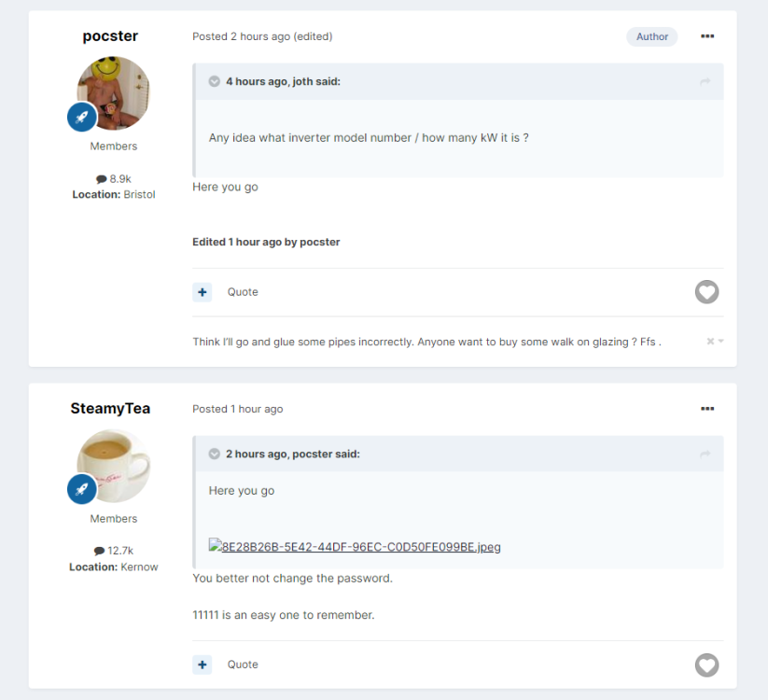768x700 pixels.
Task: Click pocster's rocket rank badge
Action: [x=82, y=117]
